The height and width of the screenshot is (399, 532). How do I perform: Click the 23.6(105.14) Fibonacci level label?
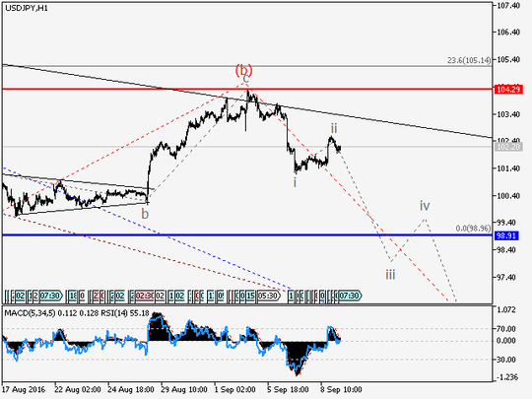click(x=469, y=60)
